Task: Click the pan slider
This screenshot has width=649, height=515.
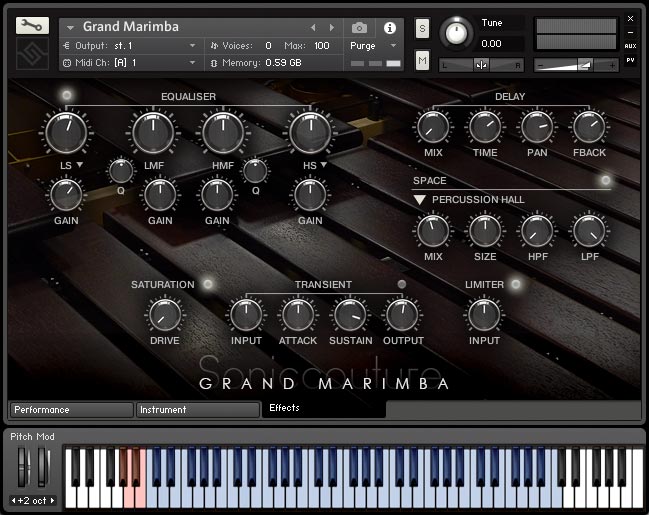Action: (x=481, y=65)
